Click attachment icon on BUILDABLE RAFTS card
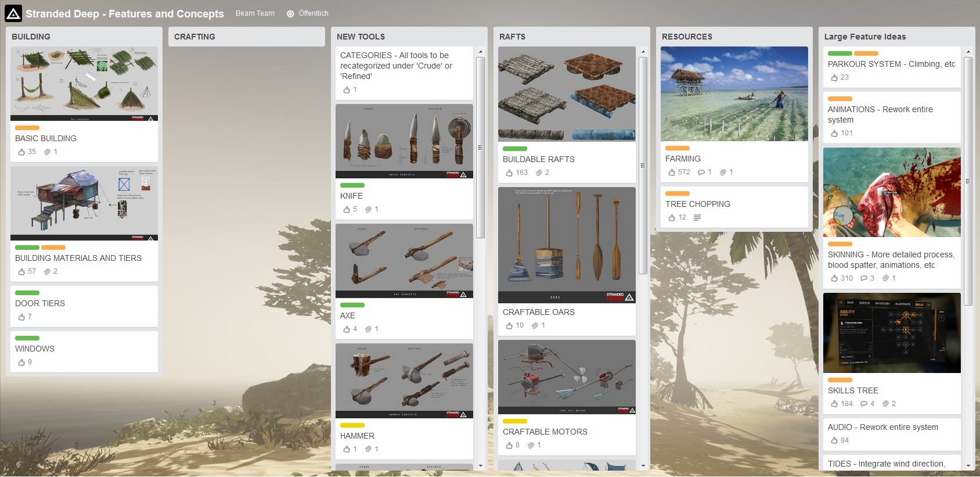 [539, 173]
